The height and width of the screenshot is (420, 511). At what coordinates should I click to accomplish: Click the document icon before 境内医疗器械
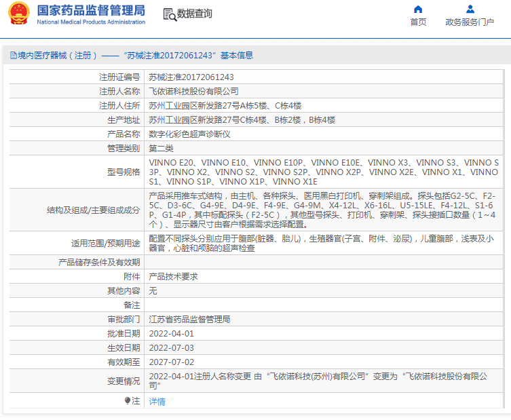coord(14,56)
